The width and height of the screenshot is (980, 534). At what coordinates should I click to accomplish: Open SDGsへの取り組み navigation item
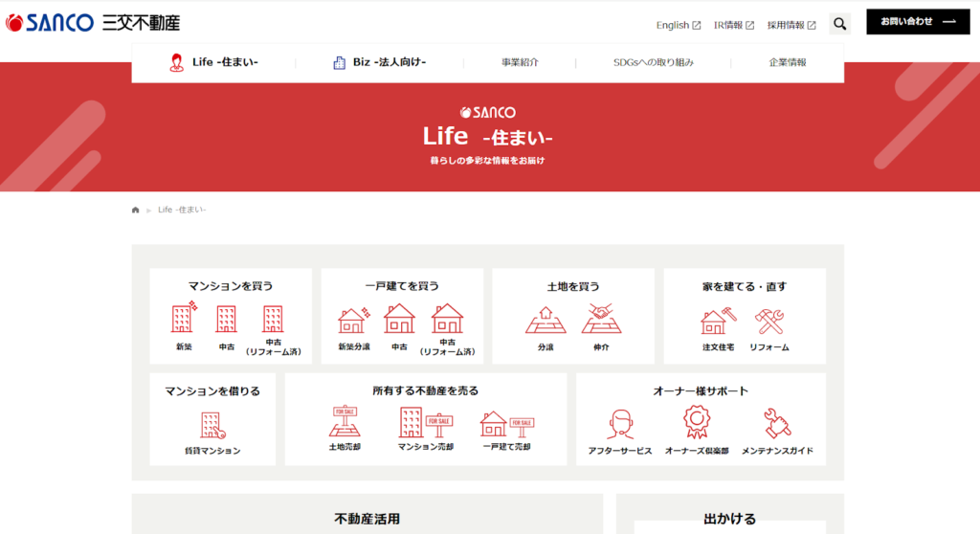[x=653, y=62]
